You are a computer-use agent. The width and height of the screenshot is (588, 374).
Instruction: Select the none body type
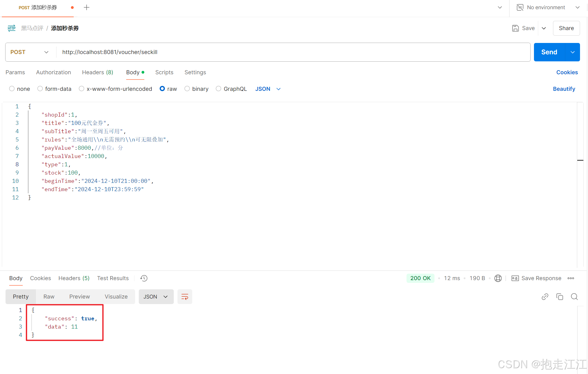pyautogui.click(x=12, y=89)
